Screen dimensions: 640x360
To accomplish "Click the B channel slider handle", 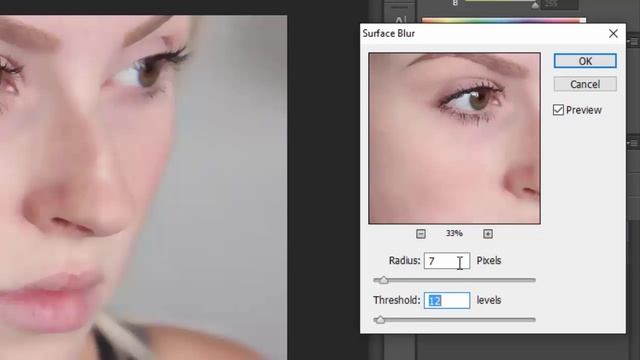I will point(535,5).
